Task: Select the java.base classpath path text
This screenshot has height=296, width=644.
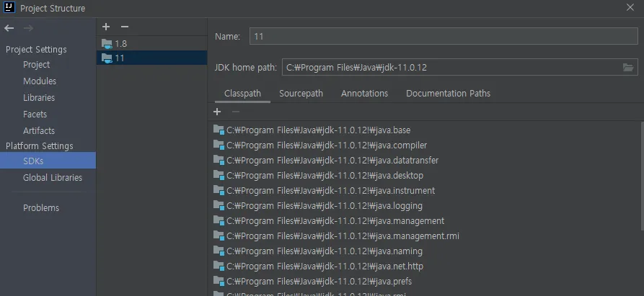Action: point(318,130)
